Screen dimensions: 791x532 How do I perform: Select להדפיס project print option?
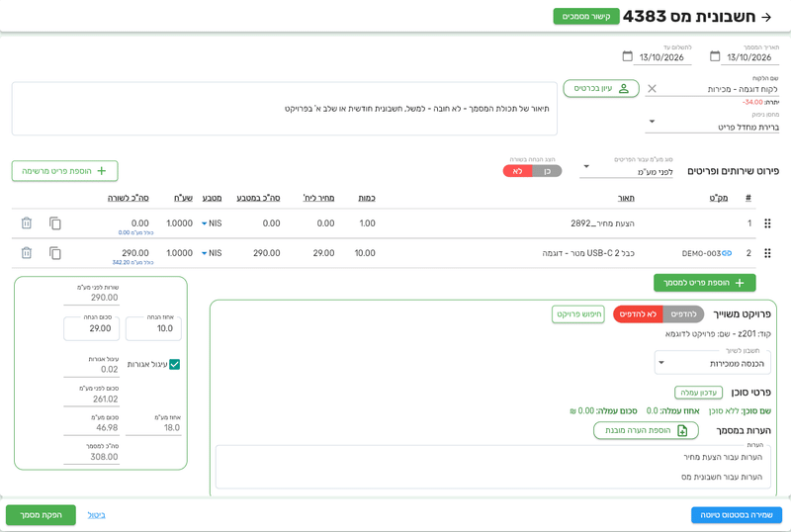683,313
